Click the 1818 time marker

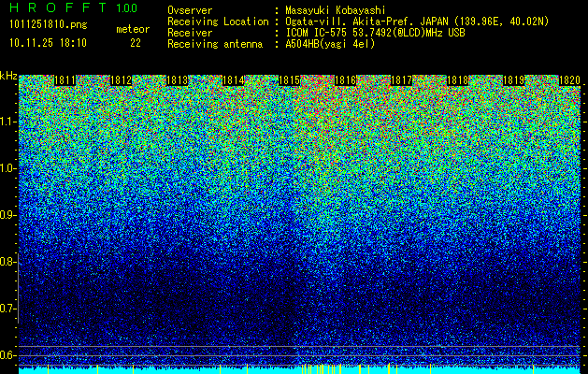click(457, 80)
